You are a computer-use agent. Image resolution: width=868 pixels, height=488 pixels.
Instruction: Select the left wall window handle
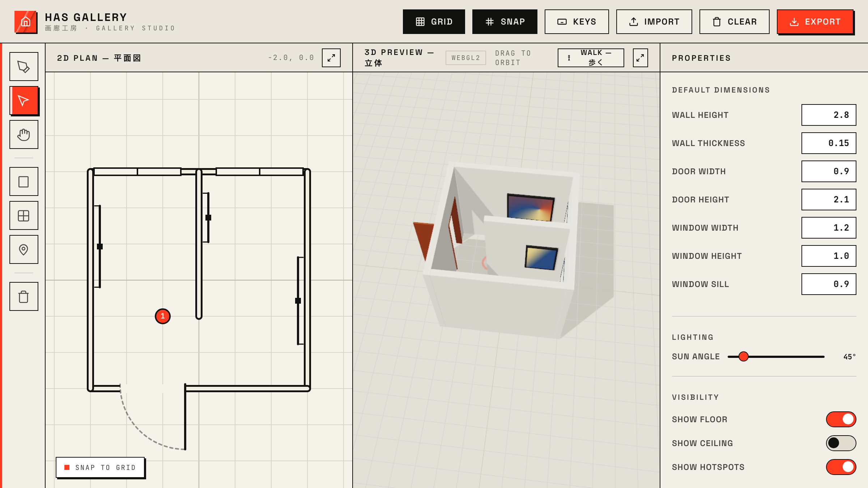point(100,247)
